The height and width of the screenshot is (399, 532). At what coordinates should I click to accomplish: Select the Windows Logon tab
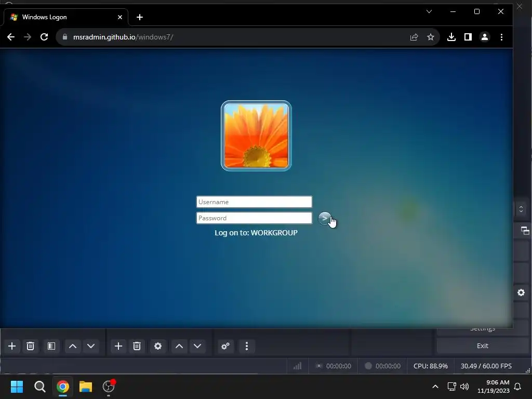click(x=66, y=17)
